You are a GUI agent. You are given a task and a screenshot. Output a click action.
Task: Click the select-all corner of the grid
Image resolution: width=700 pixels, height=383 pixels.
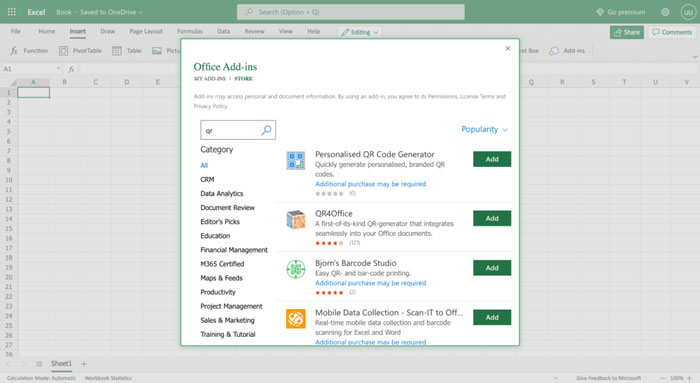12,82
